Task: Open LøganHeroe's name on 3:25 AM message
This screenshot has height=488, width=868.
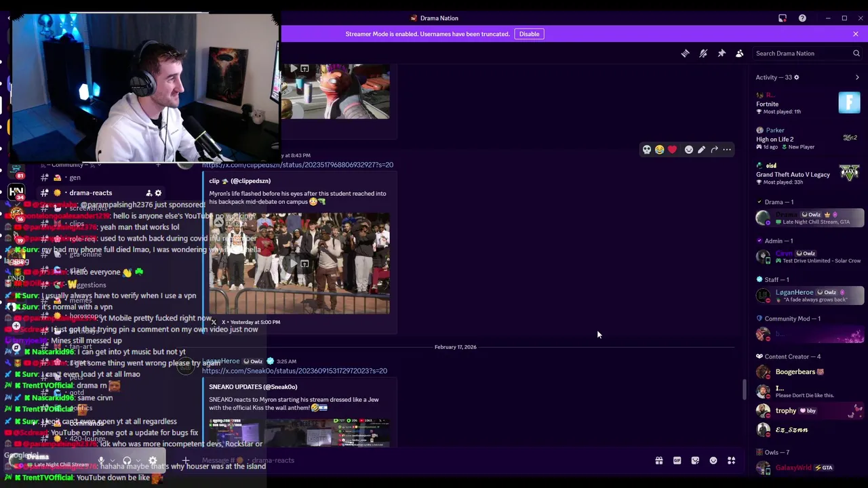Action: pyautogui.click(x=220, y=361)
